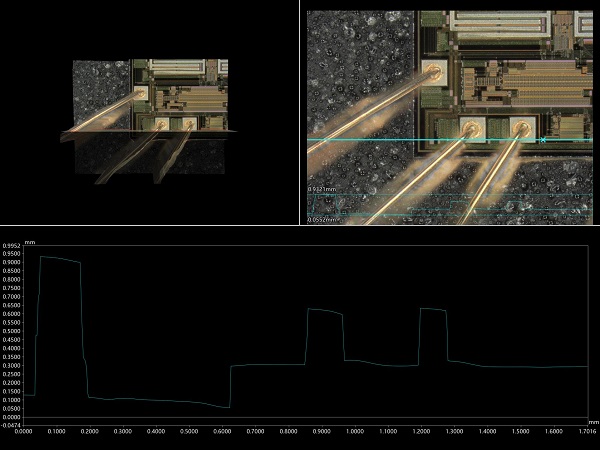The height and width of the screenshot is (450, 600).
Task: Click the cross marker on the cyan profile line
Action: [543, 139]
